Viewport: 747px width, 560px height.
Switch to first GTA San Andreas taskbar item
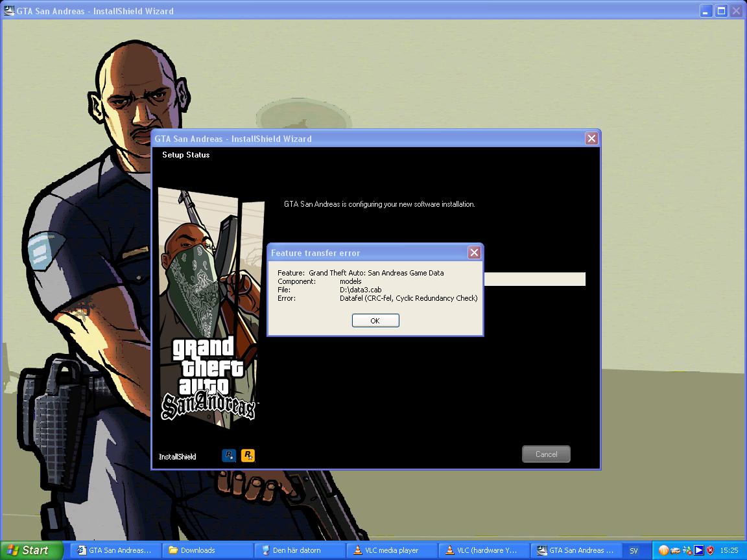click(115, 550)
